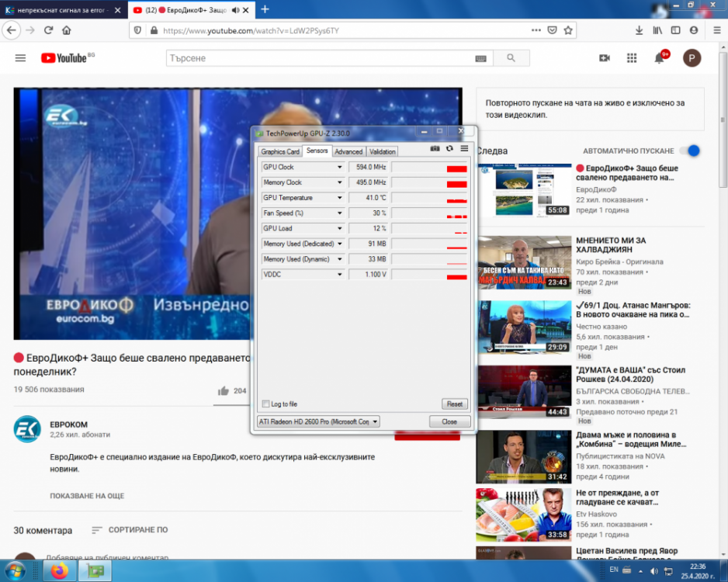Click the Firefox taskbar icon

(59, 571)
